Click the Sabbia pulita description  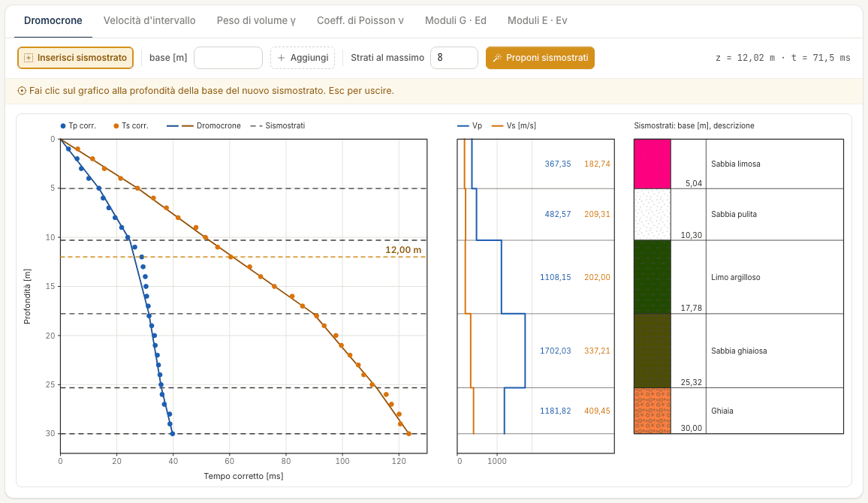(734, 214)
